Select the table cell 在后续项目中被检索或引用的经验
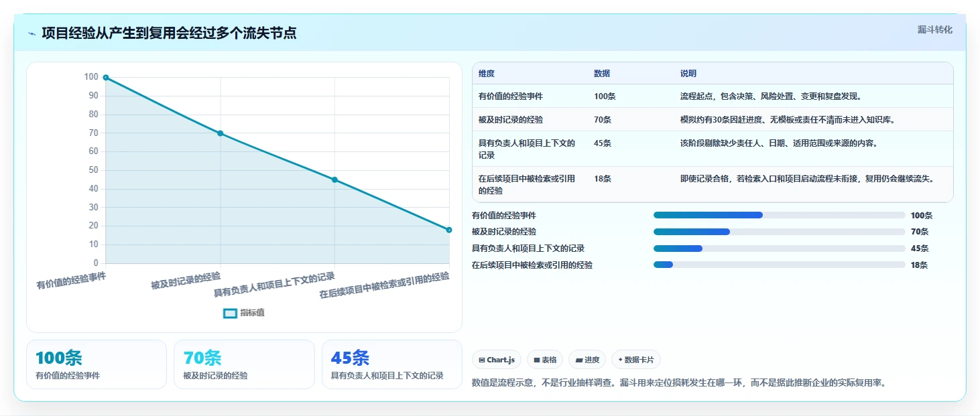The height and width of the screenshot is (416, 980). coord(527,184)
